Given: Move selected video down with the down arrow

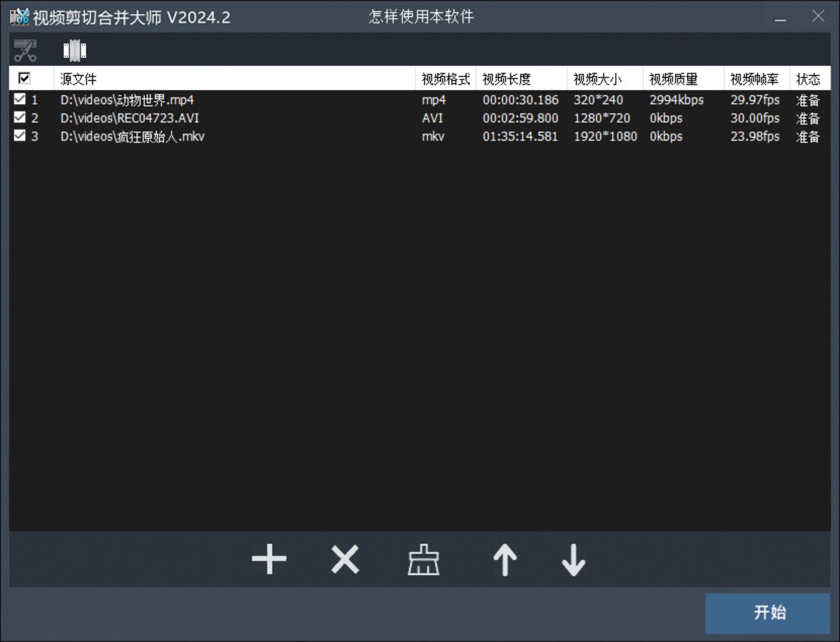Looking at the screenshot, I should coord(571,560).
